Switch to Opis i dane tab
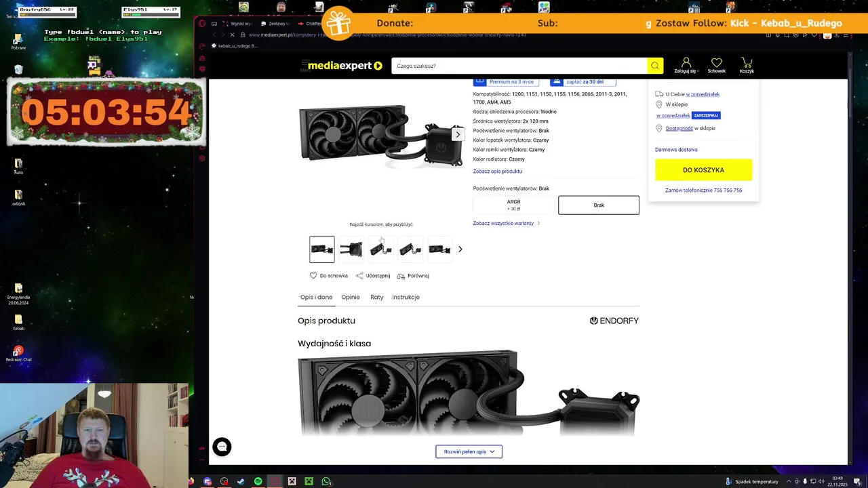868x488 pixels. pos(317,297)
